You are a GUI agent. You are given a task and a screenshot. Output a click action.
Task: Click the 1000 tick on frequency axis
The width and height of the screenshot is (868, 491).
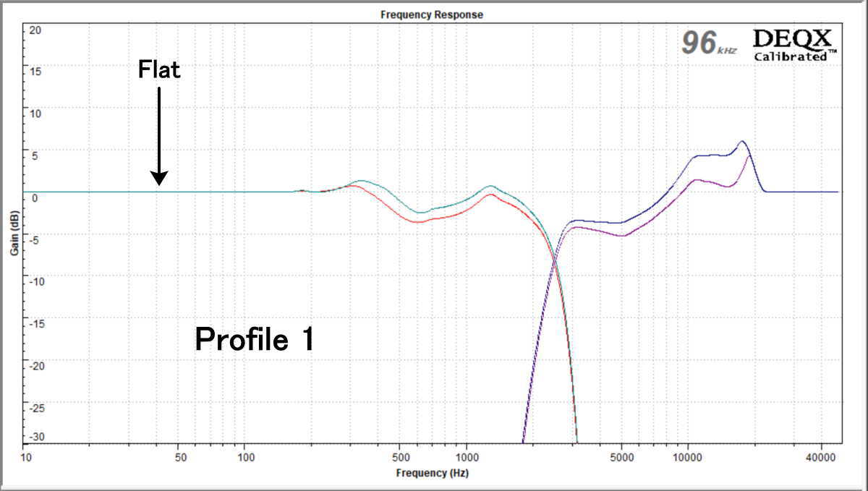click(x=467, y=457)
